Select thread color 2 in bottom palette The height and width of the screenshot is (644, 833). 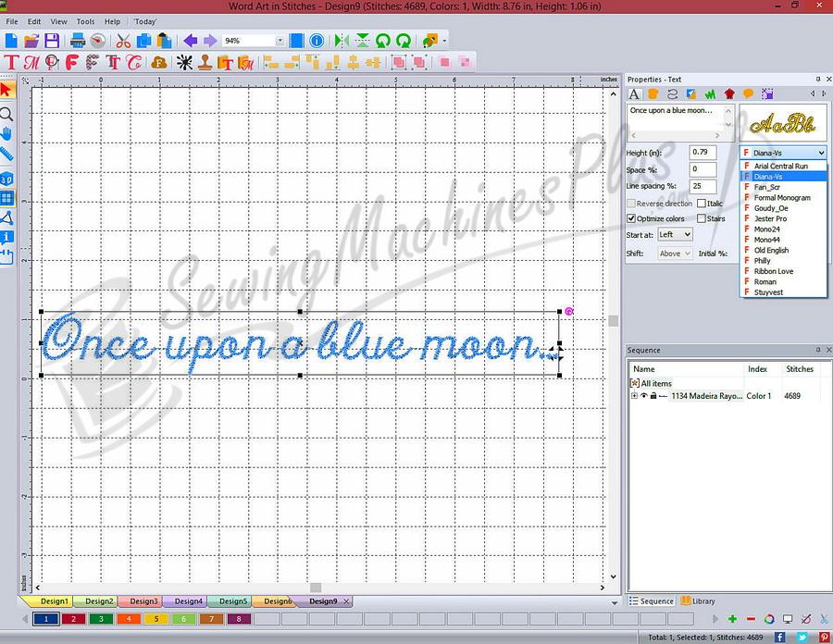[x=74, y=618]
